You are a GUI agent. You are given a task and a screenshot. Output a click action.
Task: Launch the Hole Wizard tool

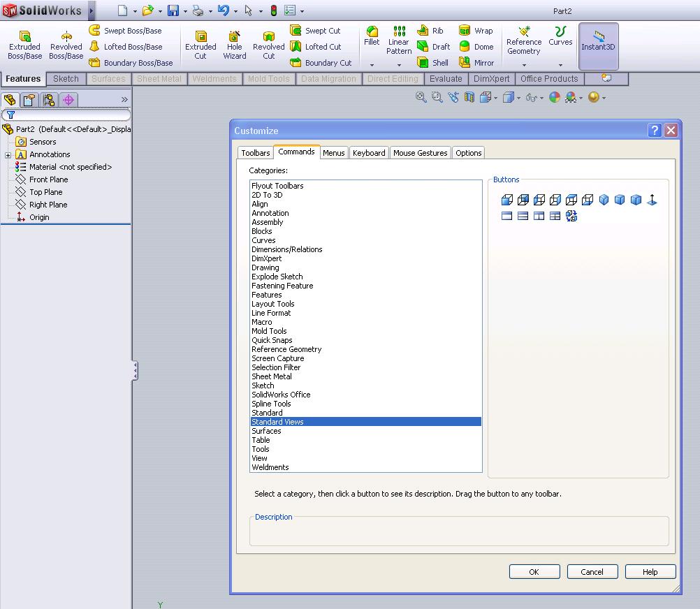234,45
